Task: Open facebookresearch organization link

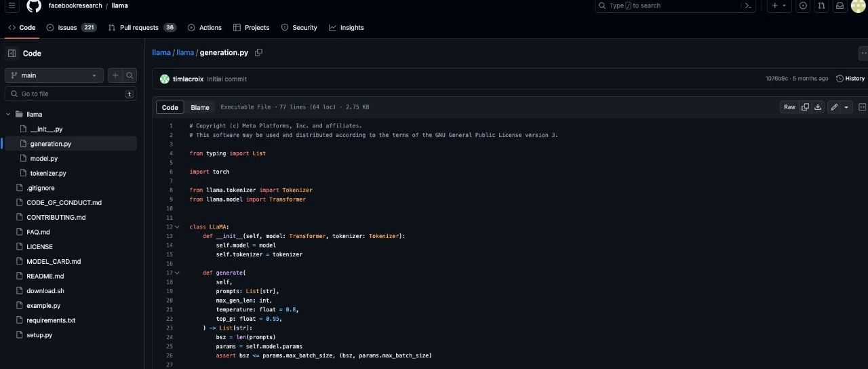Action: [x=75, y=5]
